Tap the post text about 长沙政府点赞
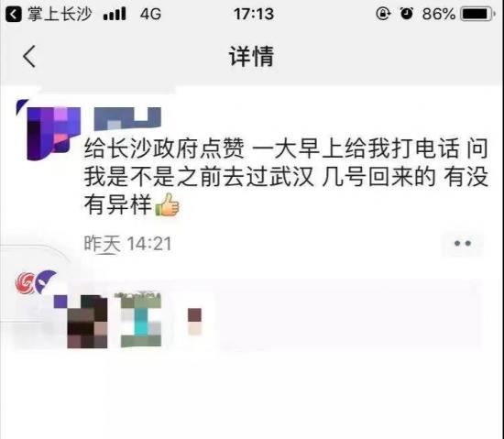 pyautogui.click(x=286, y=177)
